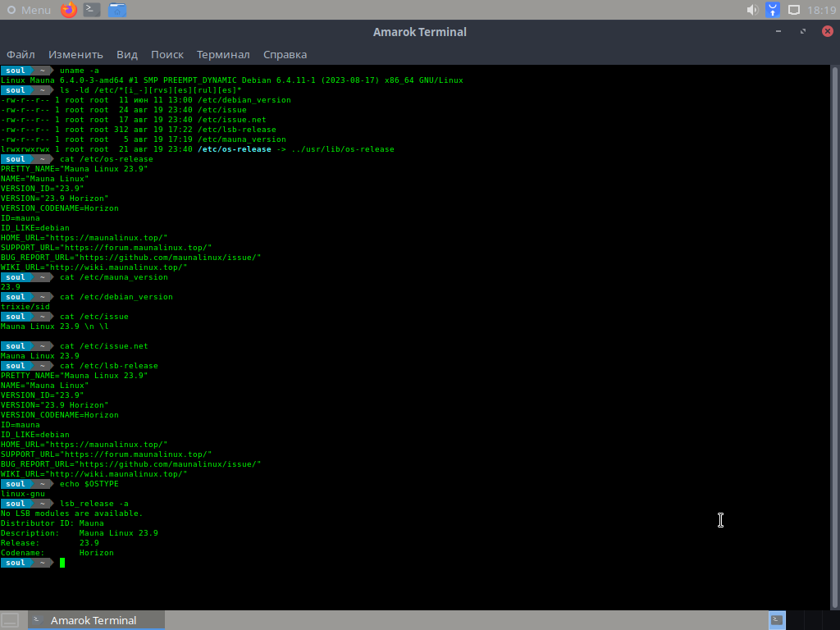This screenshot has width=840, height=630.
Task: Open the Поиск menu
Action: (x=167, y=55)
